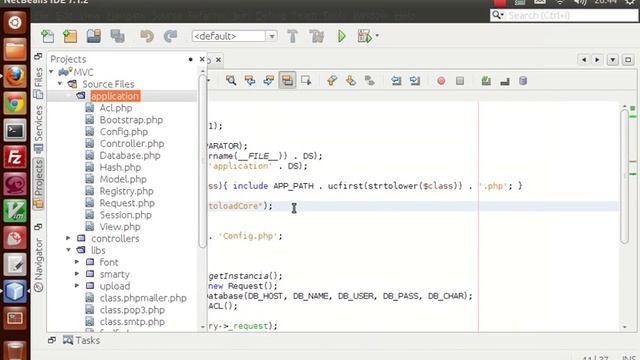Click the Redo arrow icon
Screen dimensions: 640x360
click(x=170, y=36)
